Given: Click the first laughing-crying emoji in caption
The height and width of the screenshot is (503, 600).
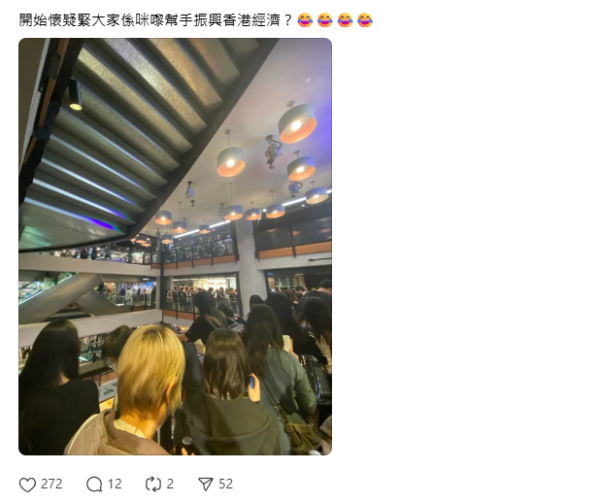Looking at the screenshot, I should [305, 20].
